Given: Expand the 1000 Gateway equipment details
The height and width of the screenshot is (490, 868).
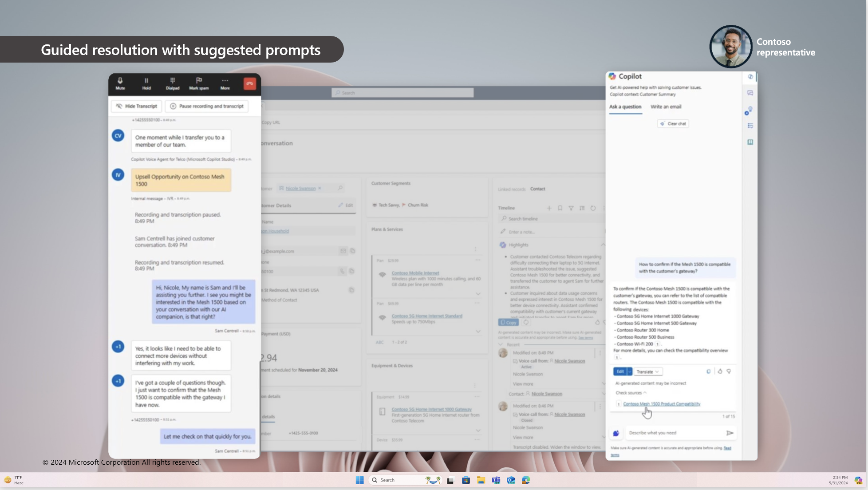Looking at the screenshot, I should point(478,431).
